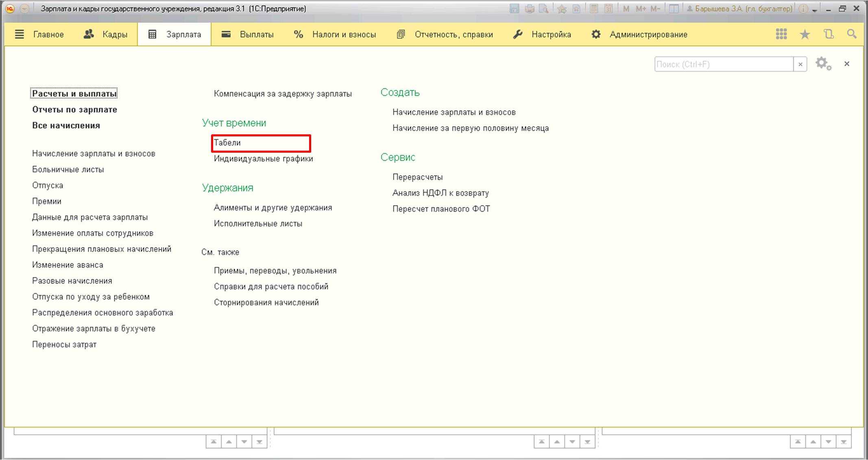Switch to the Кадры section
868x460 pixels.
[x=105, y=35]
